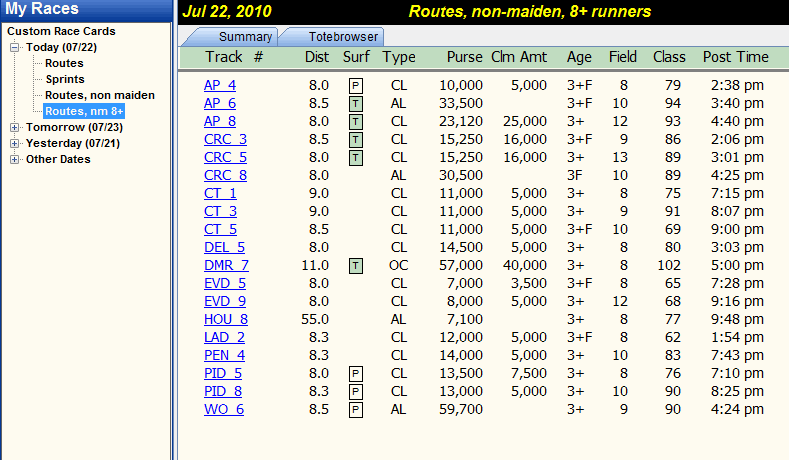
Task: Click the 3F age value for CRC 8
Action: click(575, 176)
